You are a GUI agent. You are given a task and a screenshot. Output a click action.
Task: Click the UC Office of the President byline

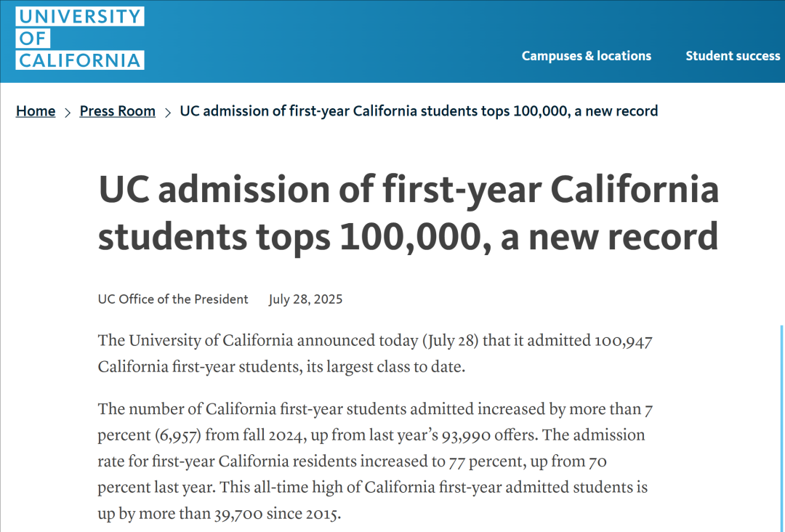tap(173, 299)
